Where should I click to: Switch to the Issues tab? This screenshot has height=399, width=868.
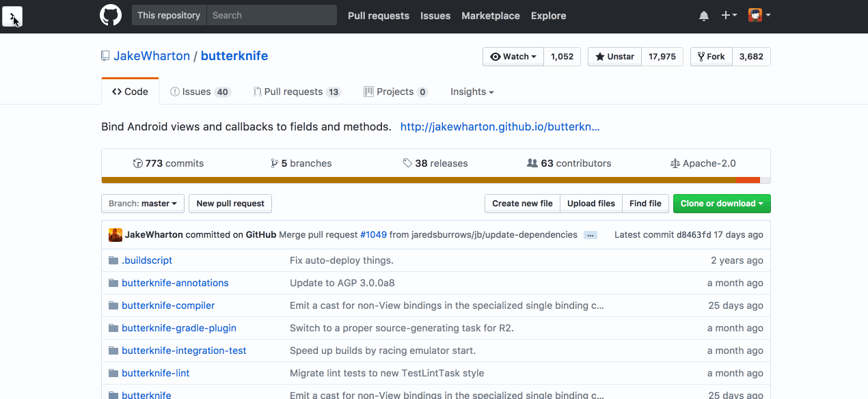click(x=200, y=92)
